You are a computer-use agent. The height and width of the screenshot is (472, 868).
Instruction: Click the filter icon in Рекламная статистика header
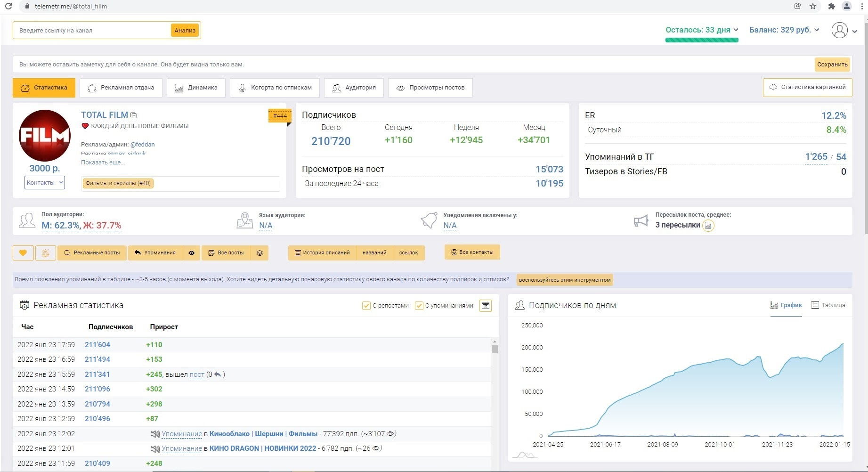pyautogui.click(x=485, y=306)
